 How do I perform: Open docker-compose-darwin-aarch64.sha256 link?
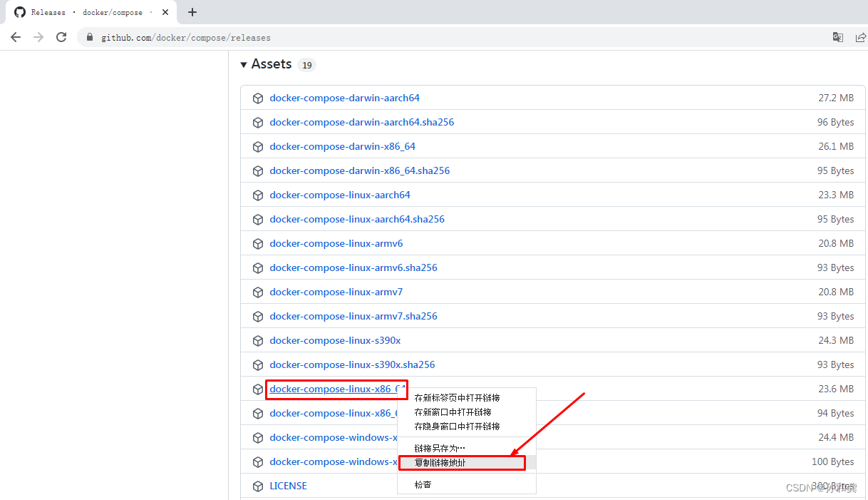tap(361, 122)
